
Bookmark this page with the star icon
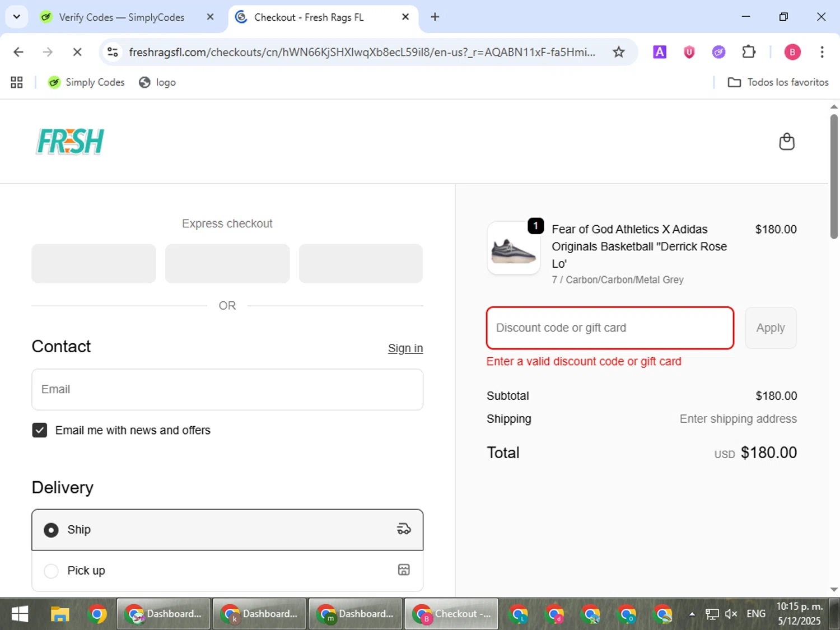tap(618, 52)
